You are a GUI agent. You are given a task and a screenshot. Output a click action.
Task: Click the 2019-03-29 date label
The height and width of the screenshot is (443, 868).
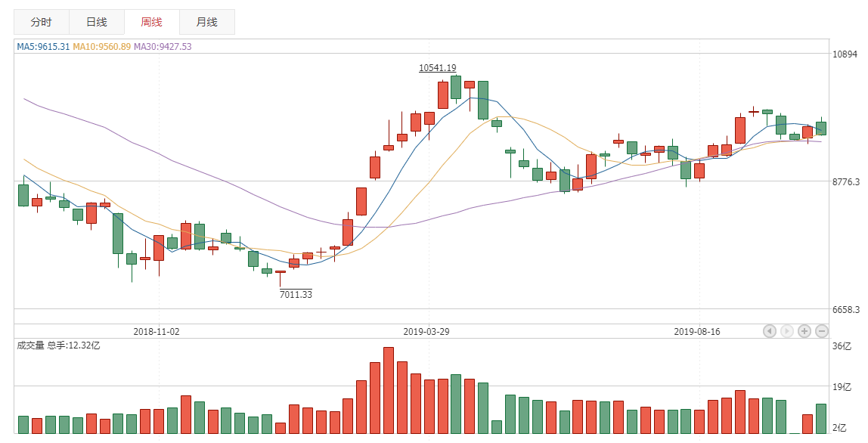tap(426, 331)
